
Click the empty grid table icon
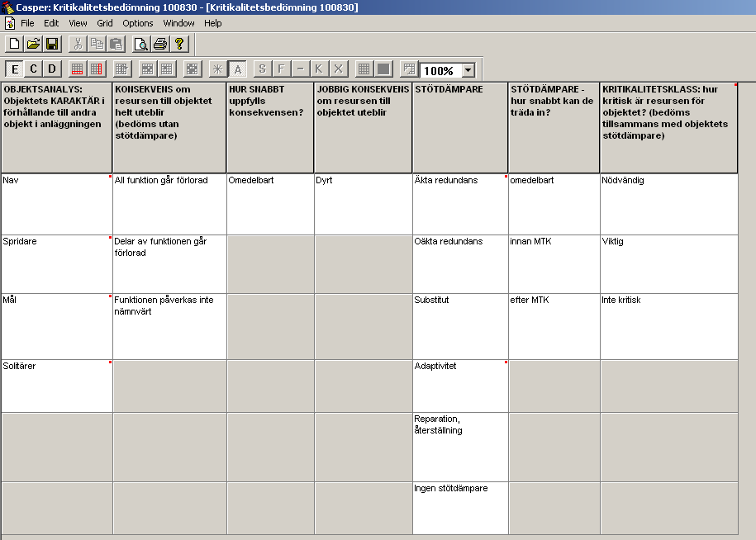coord(364,69)
